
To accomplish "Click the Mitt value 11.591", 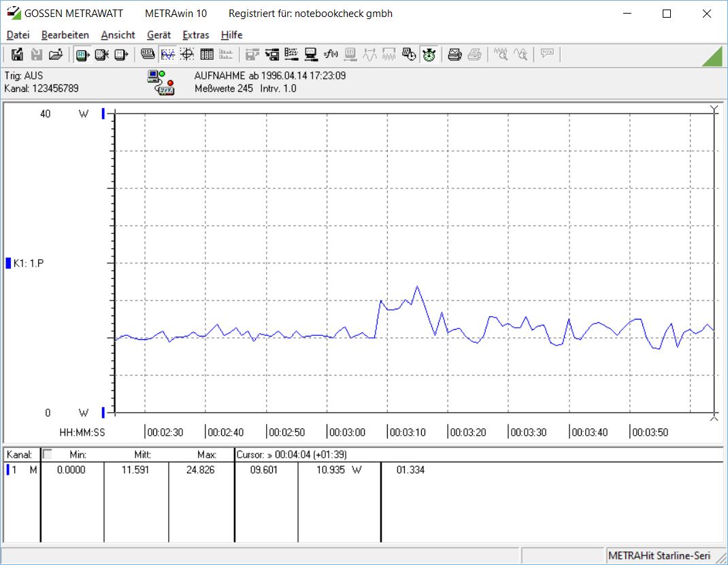I will click(135, 470).
